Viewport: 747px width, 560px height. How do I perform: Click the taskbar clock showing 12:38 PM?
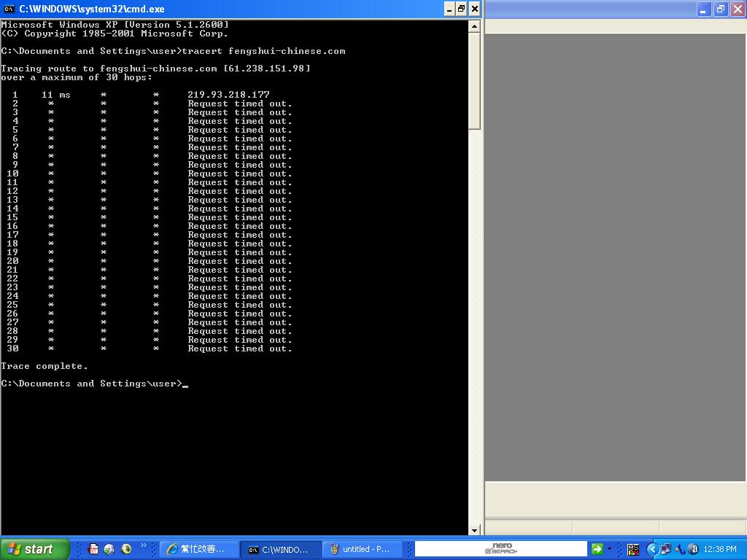coord(721,549)
